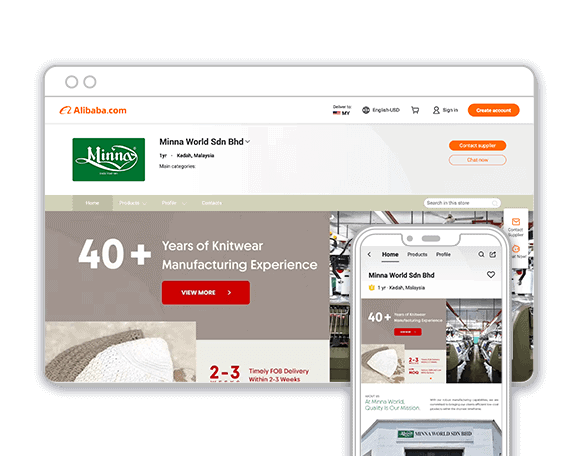Click the Alibaba.com logo

(93, 110)
